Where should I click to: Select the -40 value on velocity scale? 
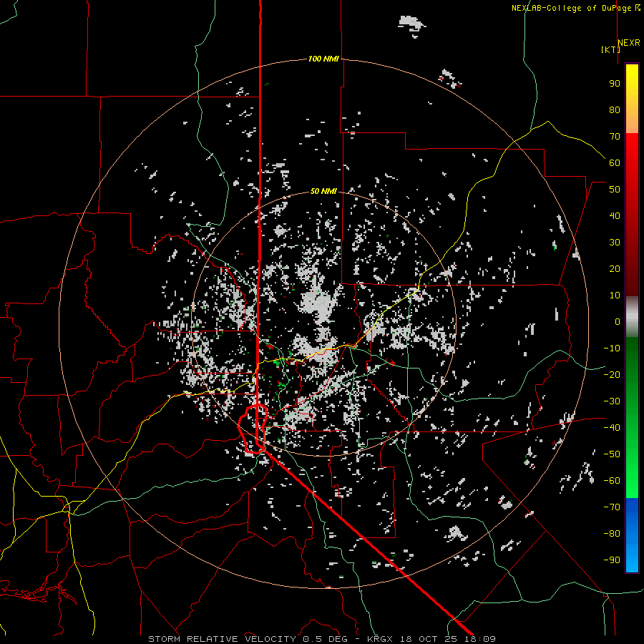[x=612, y=428]
